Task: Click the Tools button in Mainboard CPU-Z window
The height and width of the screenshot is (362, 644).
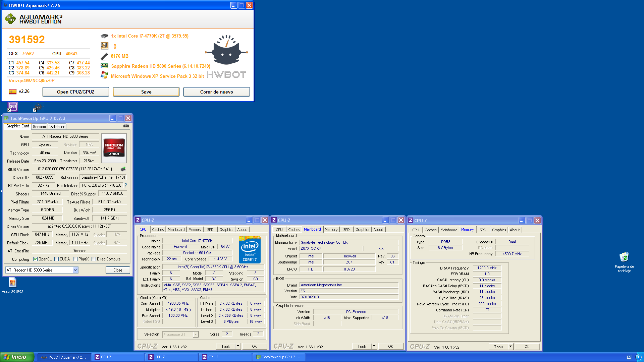Action: click(x=362, y=347)
